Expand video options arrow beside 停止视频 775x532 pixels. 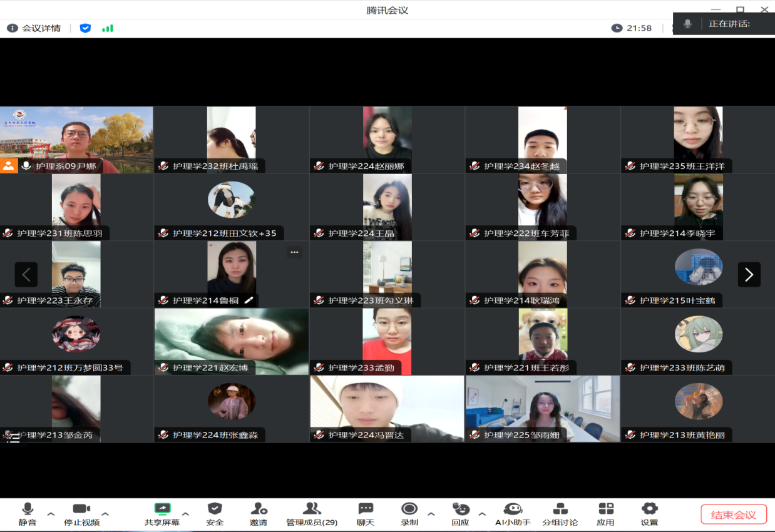coord(105,514)
